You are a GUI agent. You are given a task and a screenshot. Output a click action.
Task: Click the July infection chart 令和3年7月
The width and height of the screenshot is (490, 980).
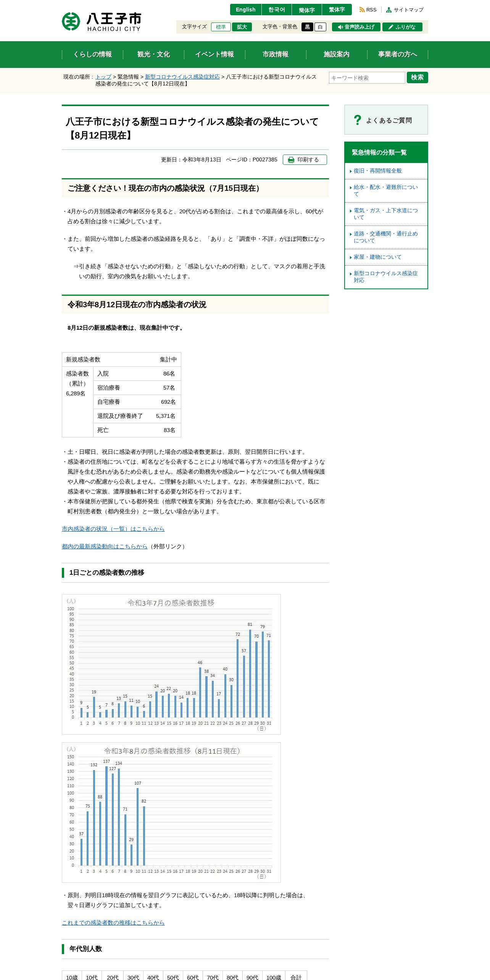[x=171, y=664]
